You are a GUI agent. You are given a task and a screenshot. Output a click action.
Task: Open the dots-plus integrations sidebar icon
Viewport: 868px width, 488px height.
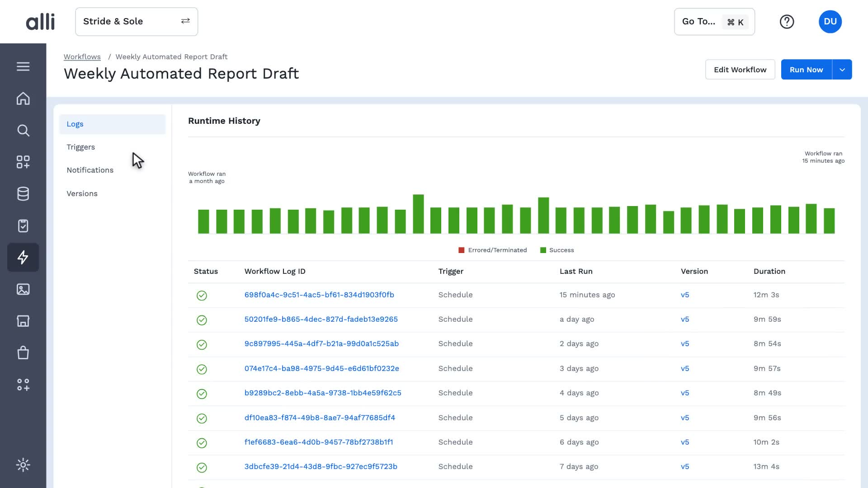[x=23, y=385]
